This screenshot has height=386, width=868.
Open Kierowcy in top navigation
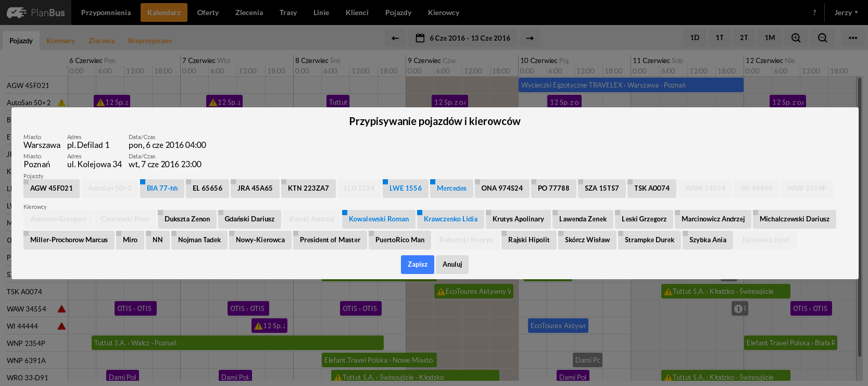[x=444, y=13]
